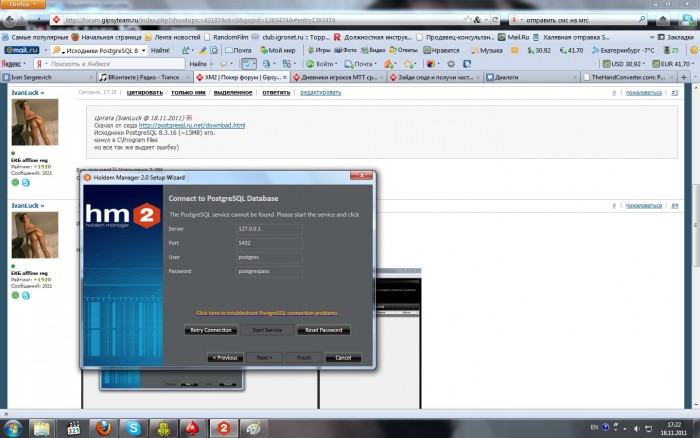Click the Password input field
The height and width of the screenshot is (438, 700).
pos(269,271)
